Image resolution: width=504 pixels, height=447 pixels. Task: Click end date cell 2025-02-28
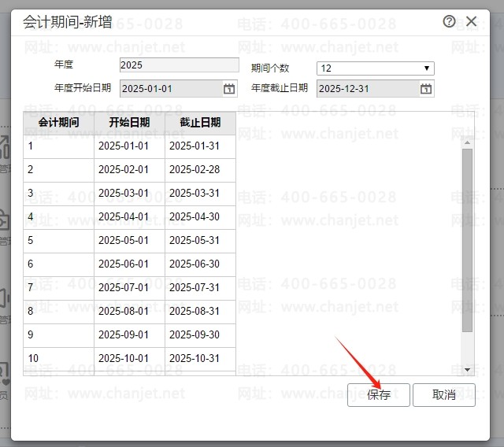200,170
